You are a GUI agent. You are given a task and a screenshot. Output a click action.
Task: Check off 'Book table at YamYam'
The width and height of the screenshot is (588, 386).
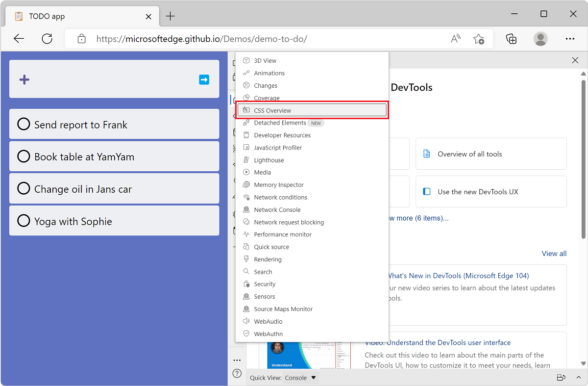coord(24,156)
